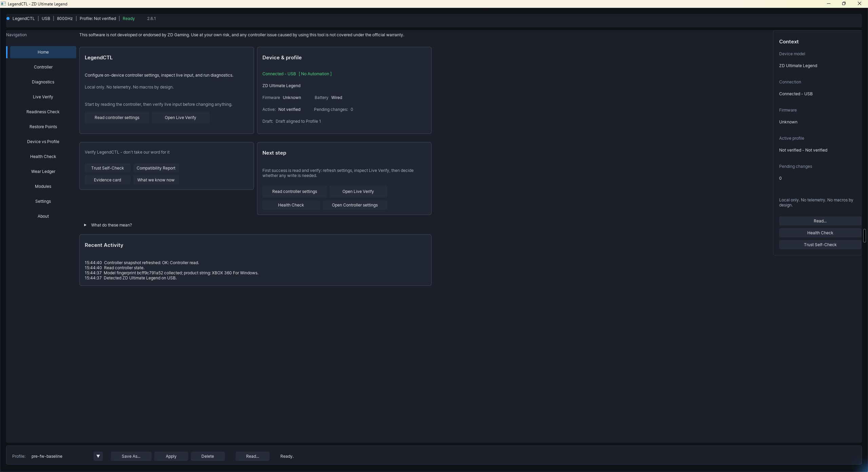Navigate to Device vs Profile
This screenshot has height=472, width=868.
coord(43,142)
